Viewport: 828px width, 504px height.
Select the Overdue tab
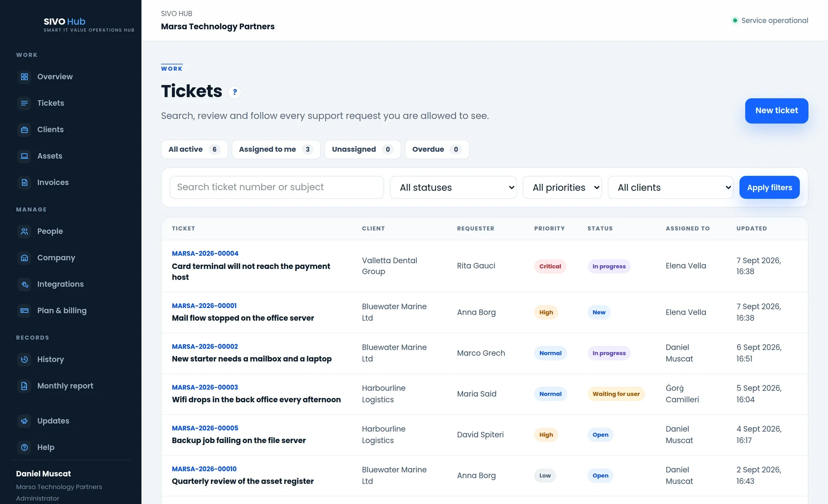click(x=437, y=149)
